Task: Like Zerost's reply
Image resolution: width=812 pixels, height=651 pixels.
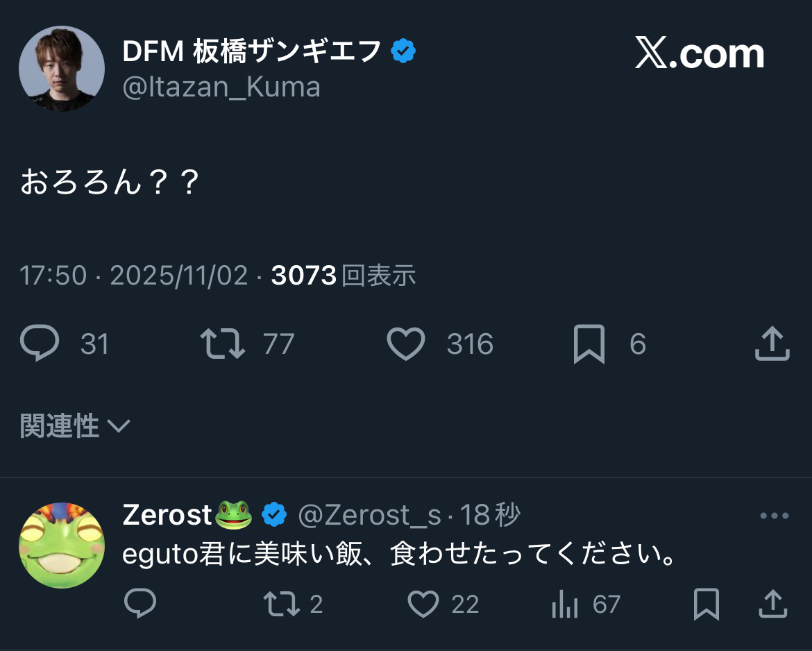Action: pyautogui.click(x=422, y=604)
